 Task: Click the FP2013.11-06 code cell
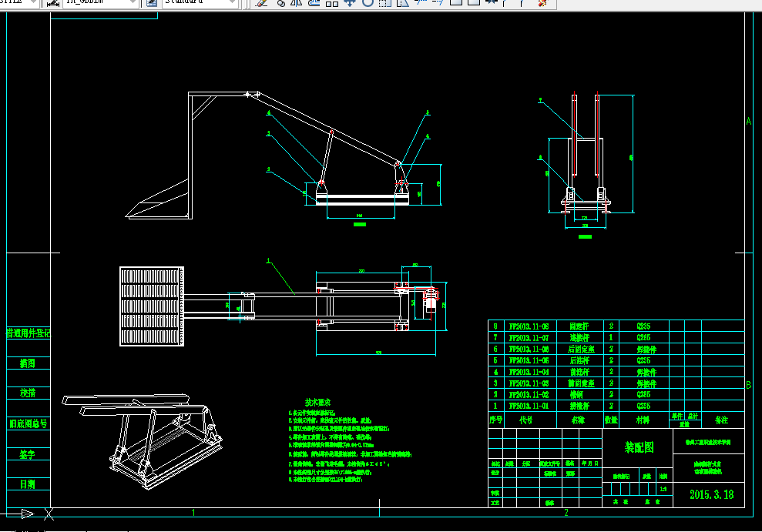(x=529, y=349)
